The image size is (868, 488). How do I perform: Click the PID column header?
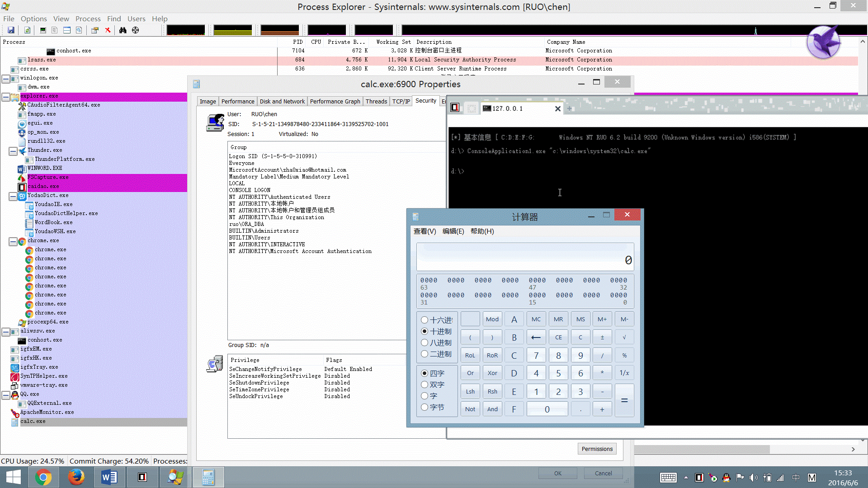[297, 42]
